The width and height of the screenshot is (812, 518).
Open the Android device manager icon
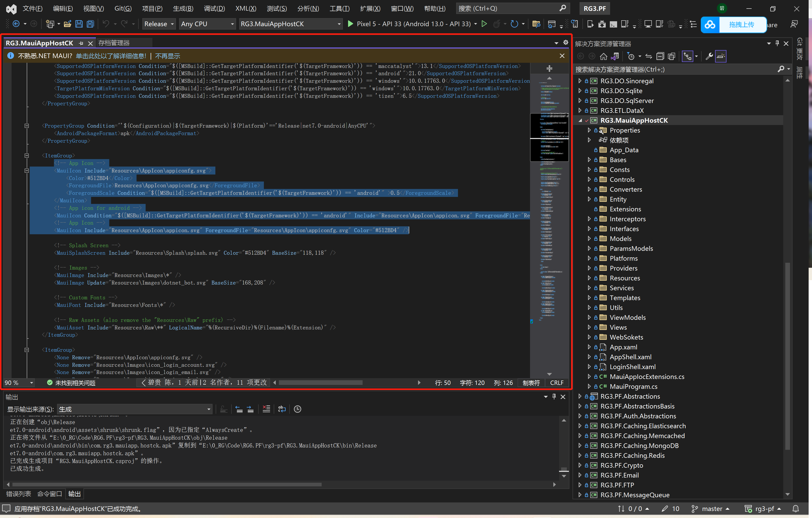(590, 24)
